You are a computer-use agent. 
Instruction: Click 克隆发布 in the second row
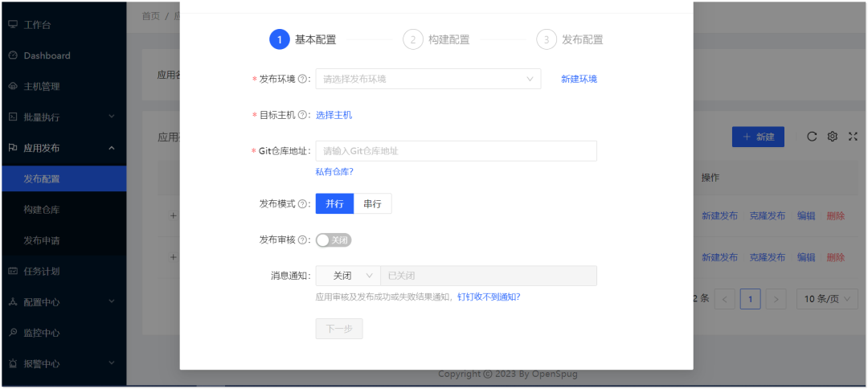(768, 257)
